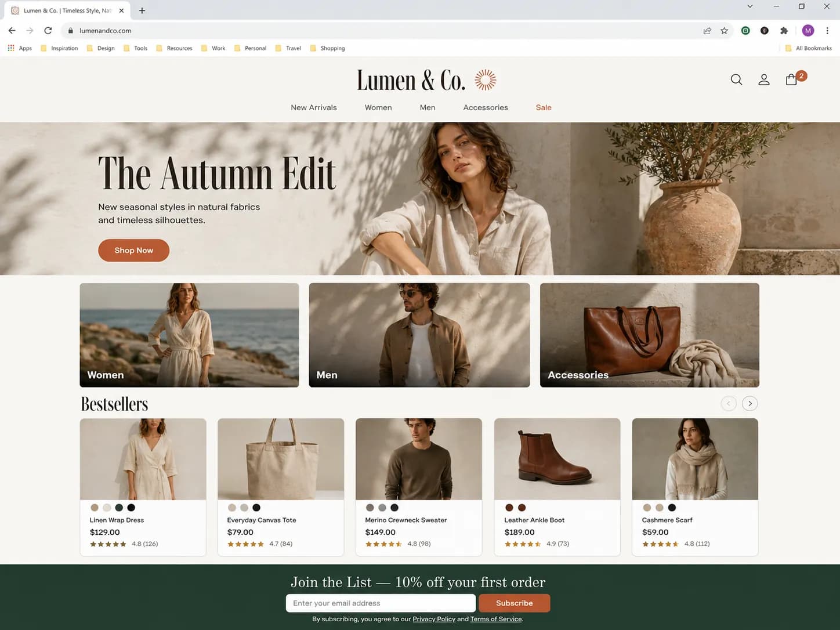
Task: Open the Travel bookmarks folder
Action: [288, 48]
